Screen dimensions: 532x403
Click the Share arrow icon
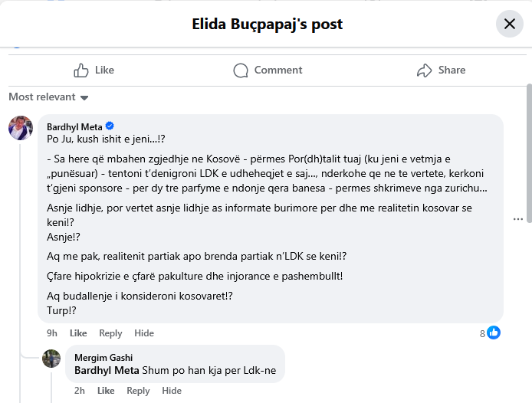(x=425, y=70)
